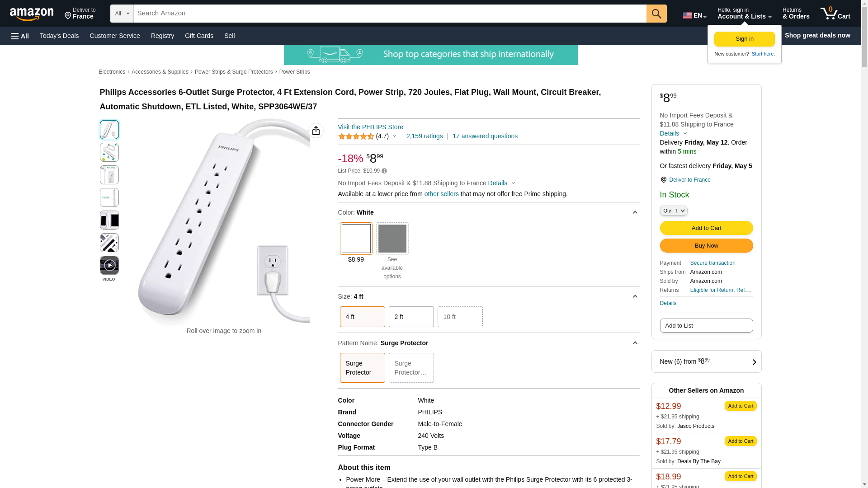Click the share icon on product image

click(316, 131)
